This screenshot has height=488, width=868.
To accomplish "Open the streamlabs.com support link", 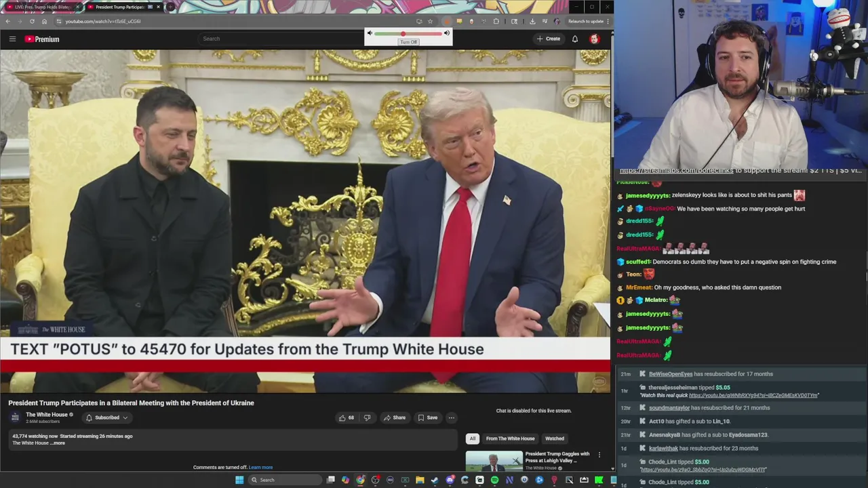I will [x=677, y=171].
